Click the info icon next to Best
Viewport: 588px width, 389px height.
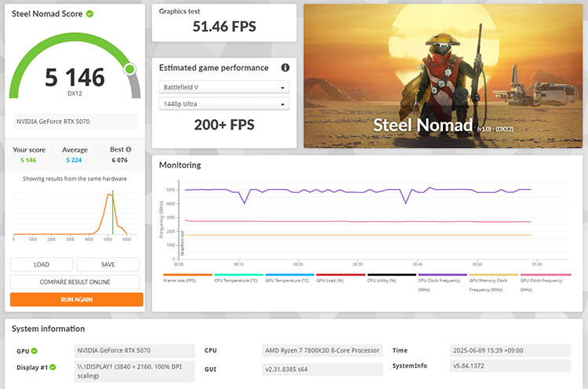point(129,149)
